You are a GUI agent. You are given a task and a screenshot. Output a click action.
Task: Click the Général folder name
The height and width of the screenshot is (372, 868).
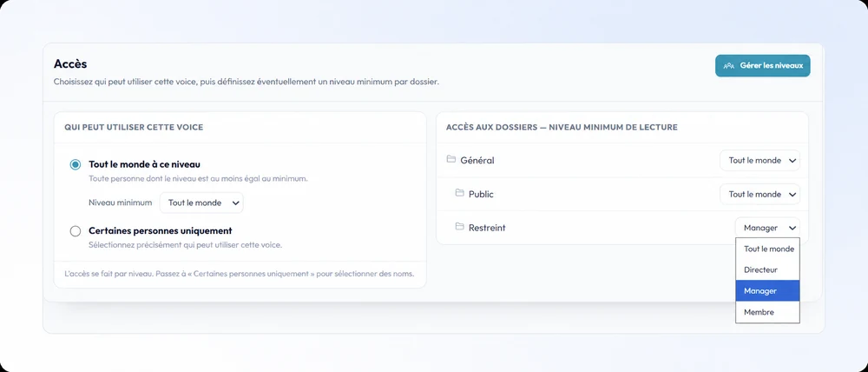click(x=477, y=161)
